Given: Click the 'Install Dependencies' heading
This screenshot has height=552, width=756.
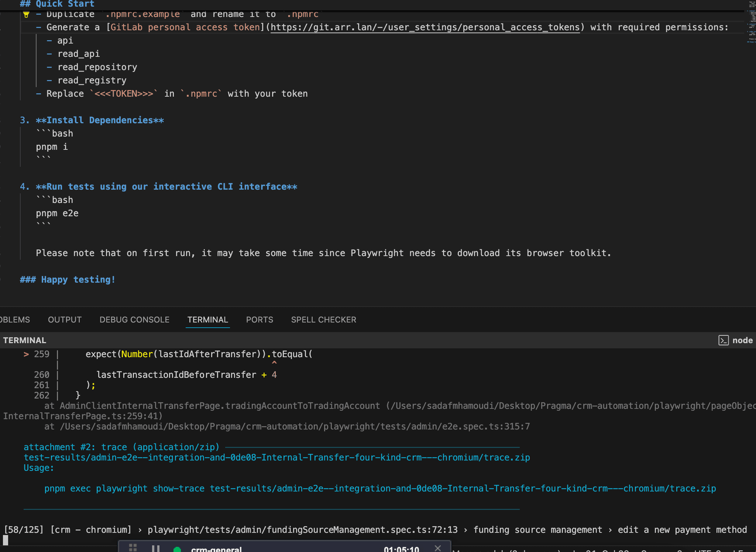Looking at the screenshot, I should point(100,120).
